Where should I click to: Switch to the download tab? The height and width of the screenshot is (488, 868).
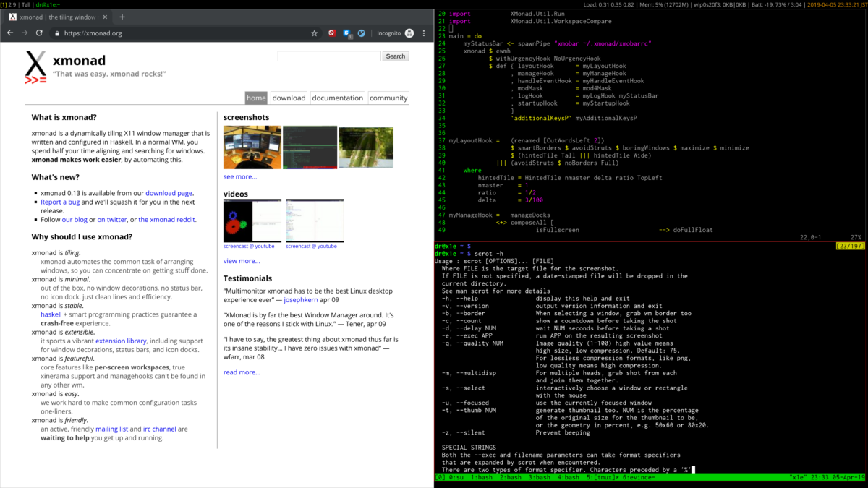(x=288, y=98)
